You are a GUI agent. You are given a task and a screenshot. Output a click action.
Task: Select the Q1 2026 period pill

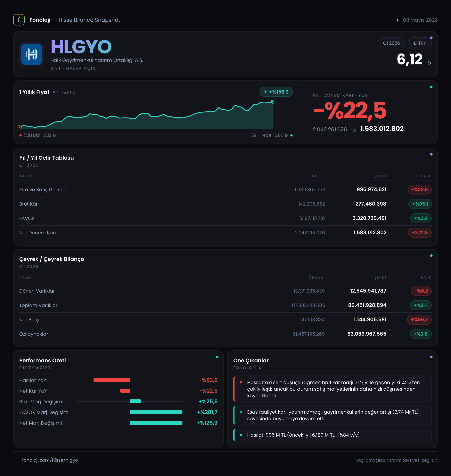[x=391, y=43]
